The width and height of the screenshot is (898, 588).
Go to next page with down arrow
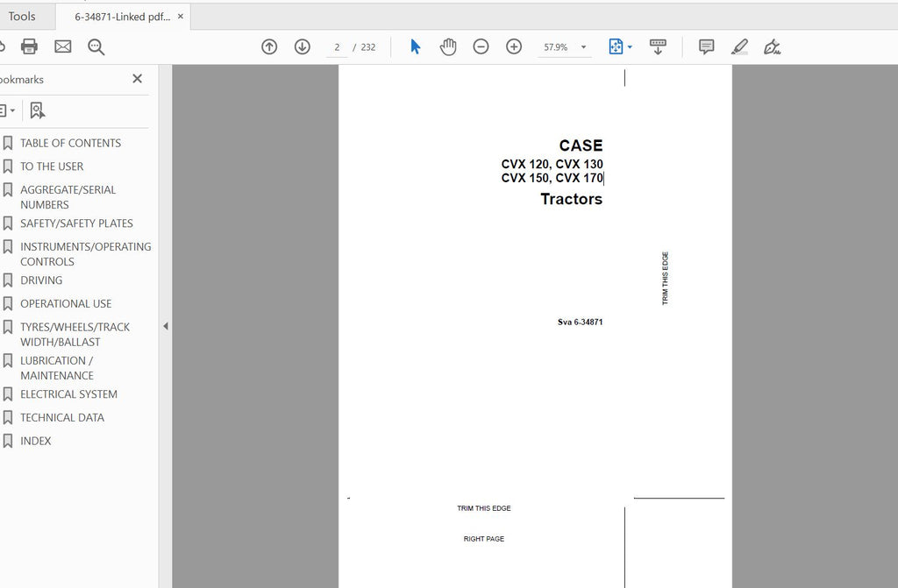tap(303, 47)
